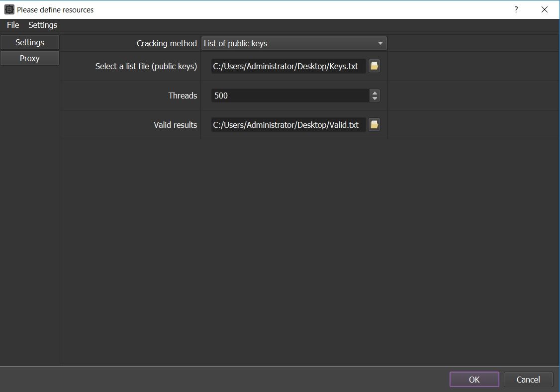Expand dropdown arrow beside List of public keys
The image size is (560, 392).
tap(380, 43)
